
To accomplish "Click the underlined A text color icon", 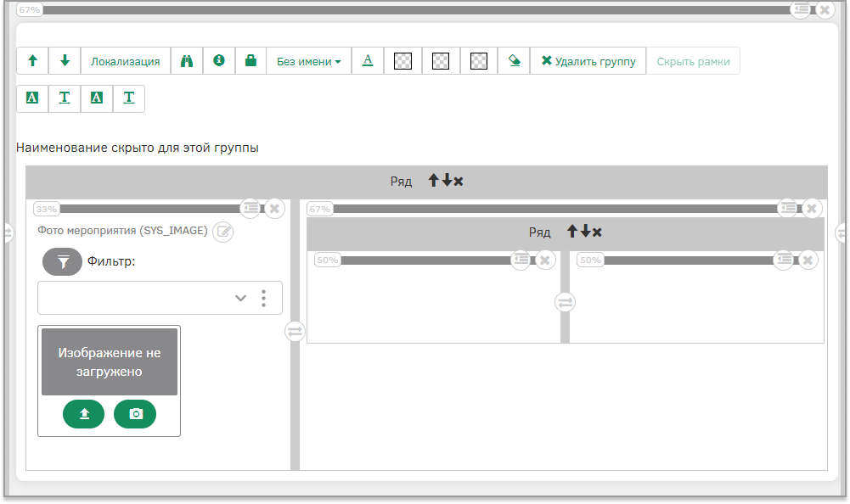I will [x=368, y=61].
